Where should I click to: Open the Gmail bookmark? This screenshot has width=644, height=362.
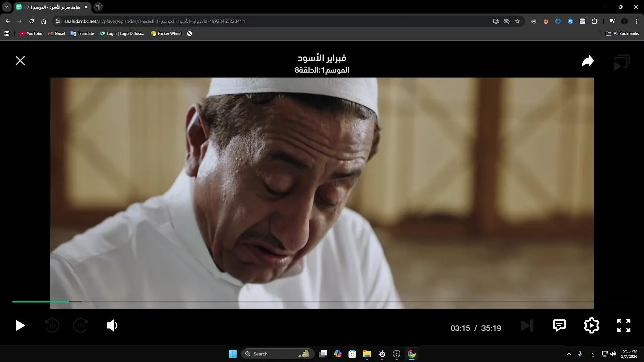tap(56, 34)
